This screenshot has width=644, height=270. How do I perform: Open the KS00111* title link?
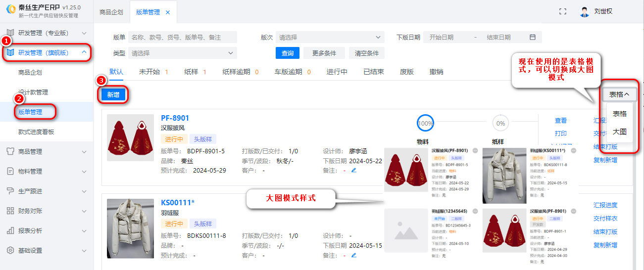178,203
